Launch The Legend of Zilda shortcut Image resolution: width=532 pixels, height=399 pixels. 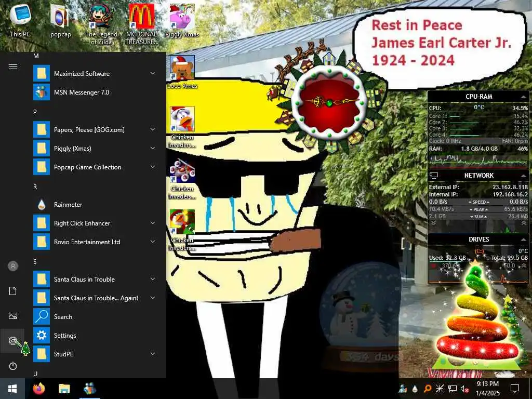coord(101,24)
